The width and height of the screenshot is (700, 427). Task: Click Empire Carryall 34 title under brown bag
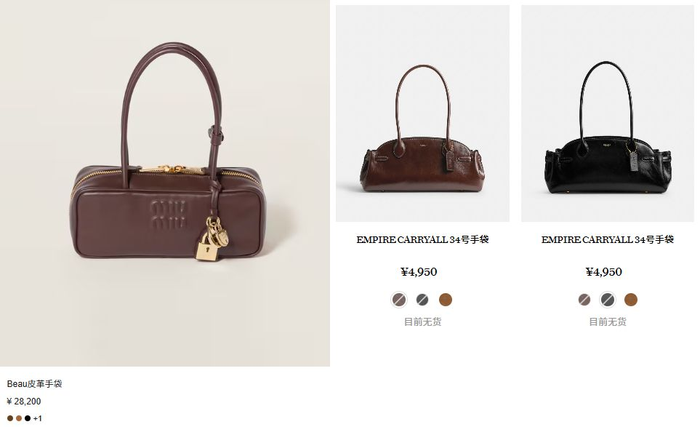click(x=422, y=239)
